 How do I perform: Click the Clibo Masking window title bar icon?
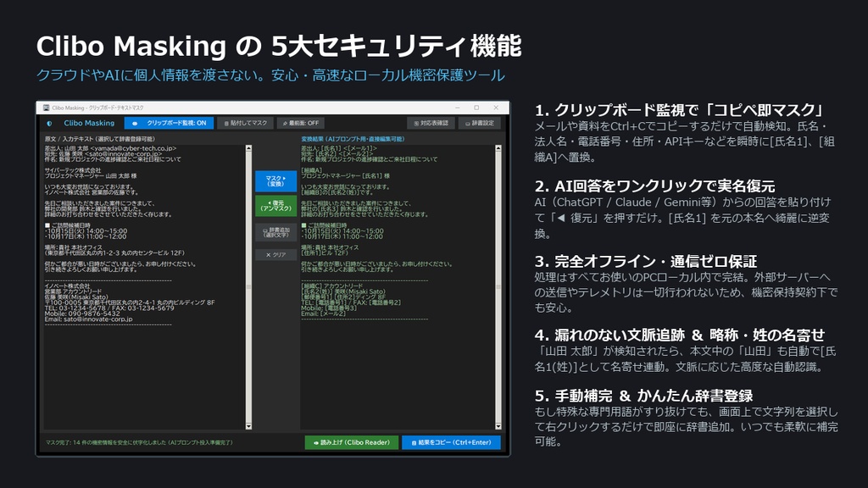(46, 108)
